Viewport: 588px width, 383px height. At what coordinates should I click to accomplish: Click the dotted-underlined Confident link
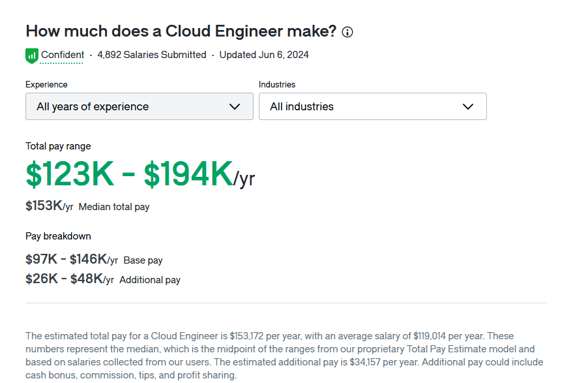tap(63, 55)
